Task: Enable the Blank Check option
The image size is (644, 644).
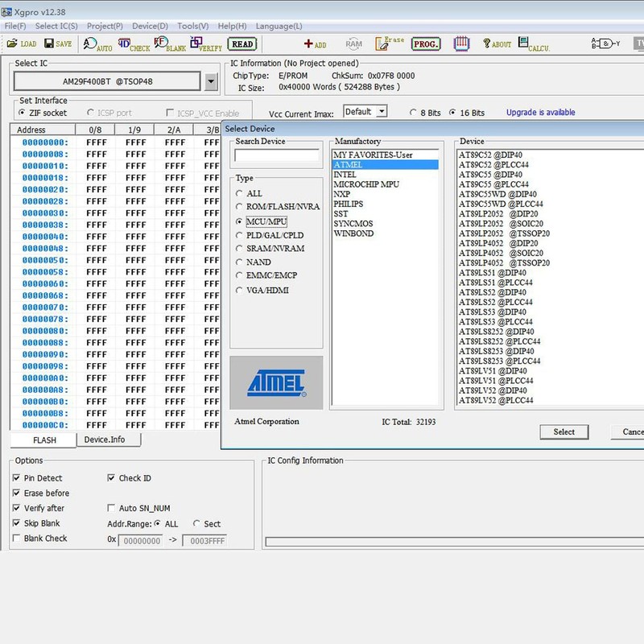Action: (x=39, y=538)
